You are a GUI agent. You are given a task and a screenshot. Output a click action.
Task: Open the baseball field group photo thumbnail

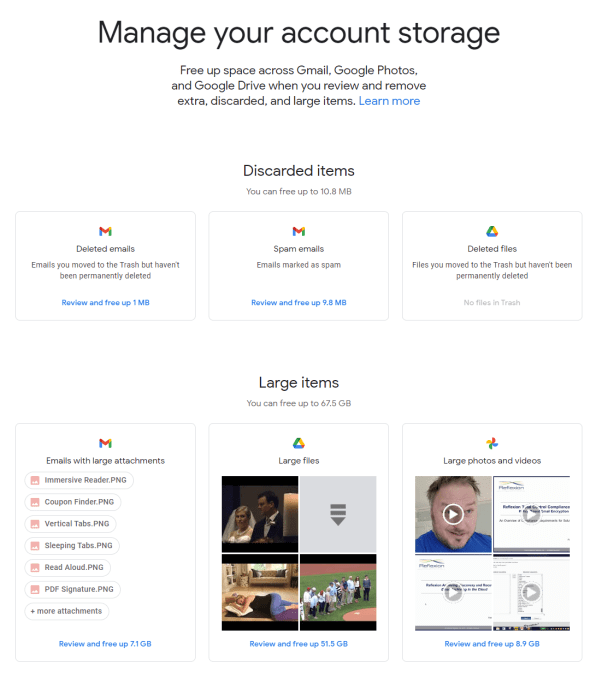click(338, 592)
